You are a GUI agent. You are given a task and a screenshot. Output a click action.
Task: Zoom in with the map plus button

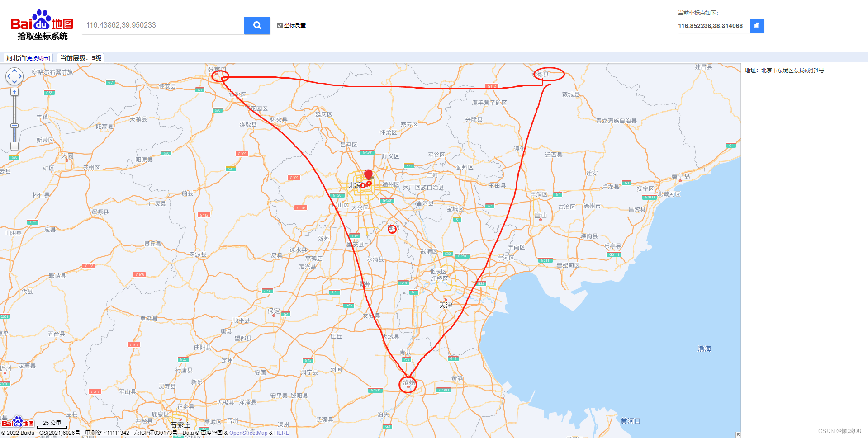(x=14, y=92)
